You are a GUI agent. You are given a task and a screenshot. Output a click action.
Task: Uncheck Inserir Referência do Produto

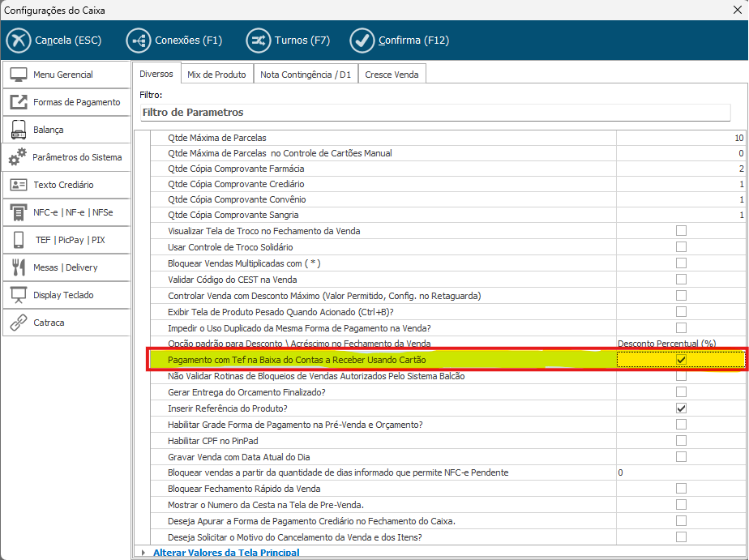tap(681, 408)
